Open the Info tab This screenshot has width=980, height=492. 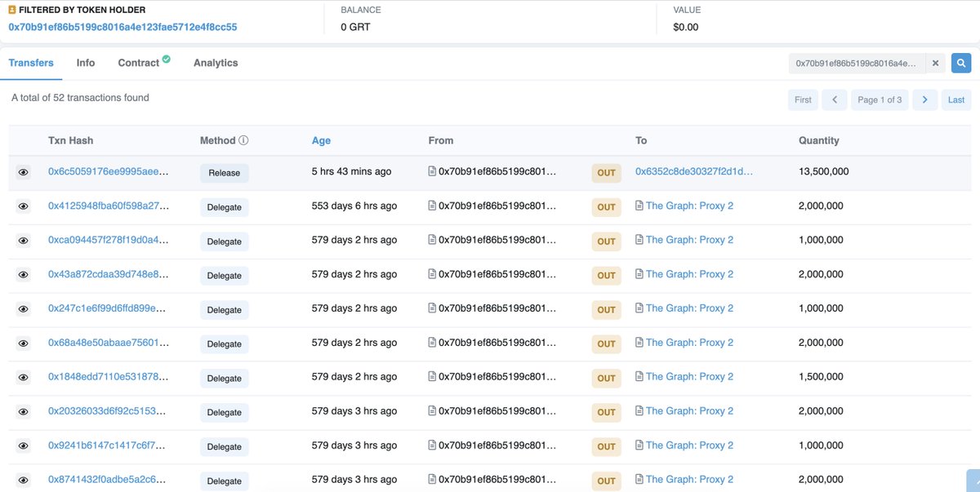click(86, 63)
